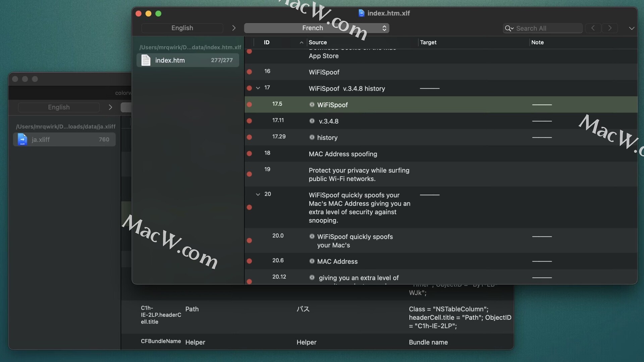This screenshot has width=644, height=362.
Task: Select 'MAC Address spoofing' source text
Action: pos(343,154)
